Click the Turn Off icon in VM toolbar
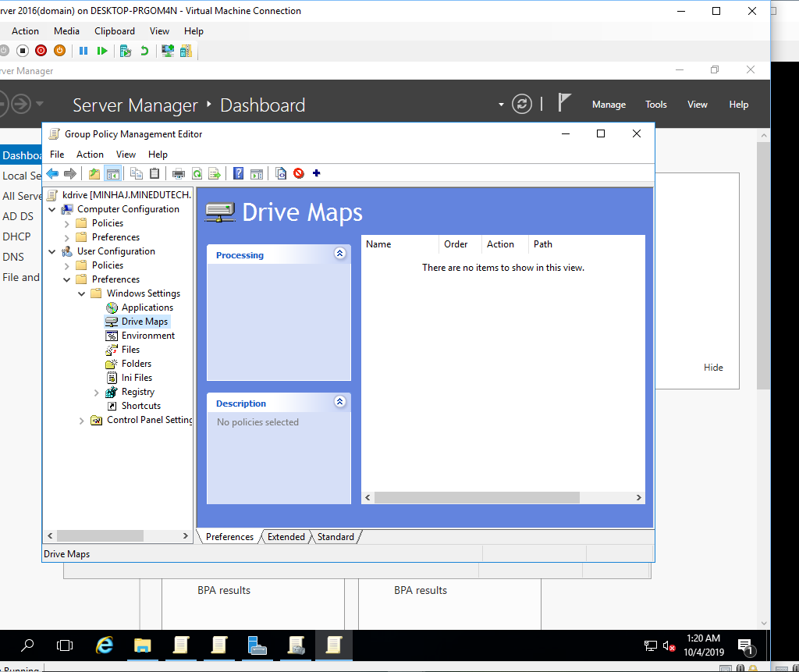799x672 pixels. [23, 51]
